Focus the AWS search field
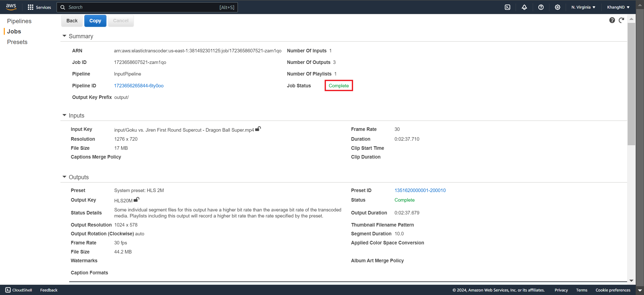The width and height of the screenshot is (644, 295). click(147, 7)
